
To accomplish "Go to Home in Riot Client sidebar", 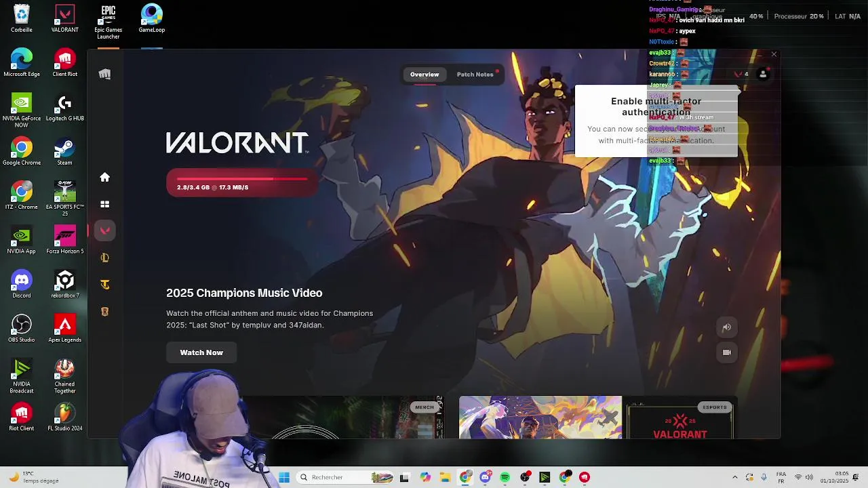I will 104,177.
